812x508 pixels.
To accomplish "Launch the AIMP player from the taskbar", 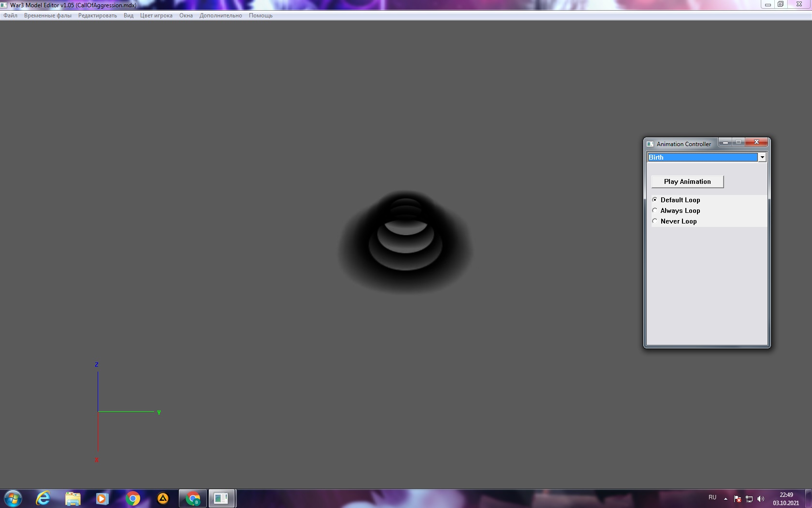I will tap(163, 498).
